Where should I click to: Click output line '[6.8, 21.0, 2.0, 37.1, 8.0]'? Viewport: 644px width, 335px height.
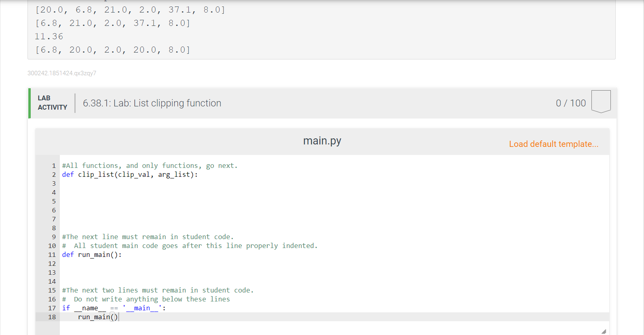tap(113, 23)
